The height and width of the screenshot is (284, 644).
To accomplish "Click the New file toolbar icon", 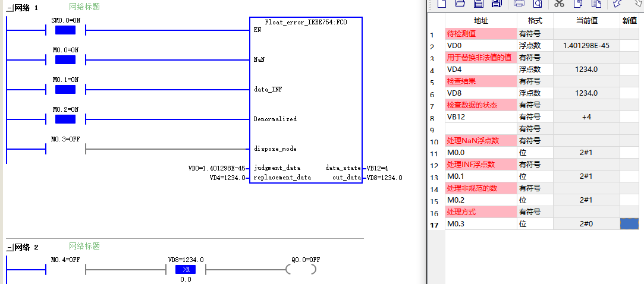I will click(441, 4).
